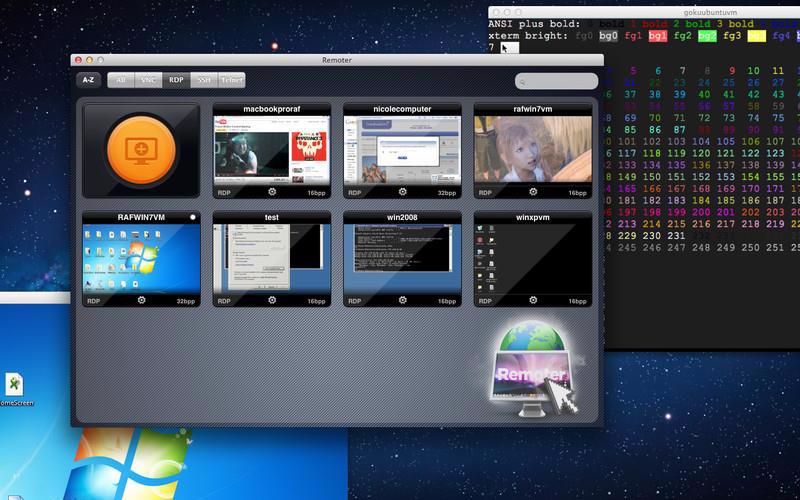Click 32bpp label on nicolecomputer card
The image size is (800, 500).
pyautogui.click(x=447, y=193)
